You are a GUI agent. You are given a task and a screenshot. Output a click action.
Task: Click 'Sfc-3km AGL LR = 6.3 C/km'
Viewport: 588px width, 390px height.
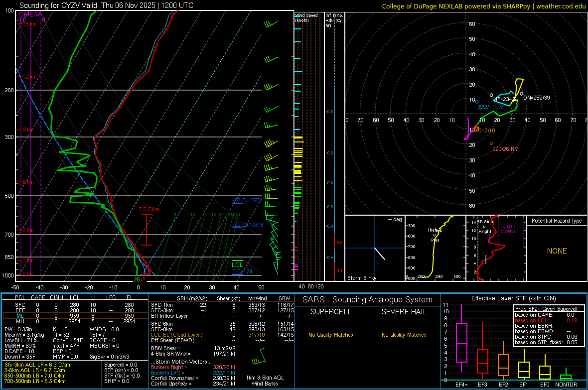[x=37, y=365]
